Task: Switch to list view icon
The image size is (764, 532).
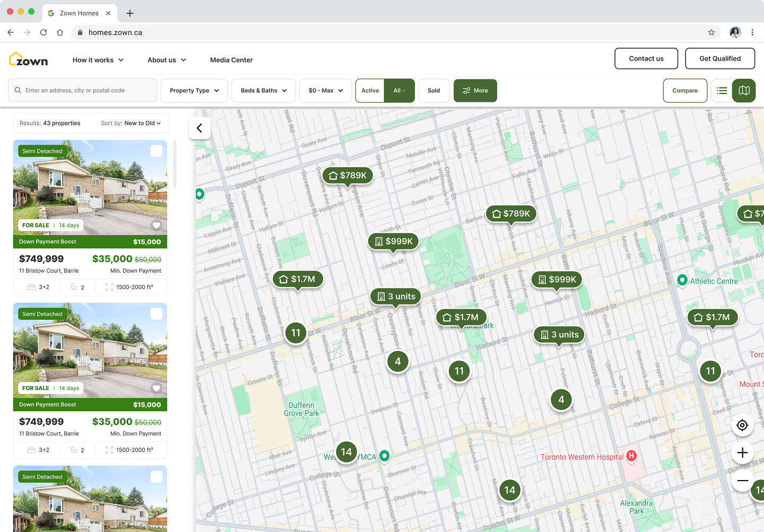Action: pyautogui.click(x=722, y=91)
